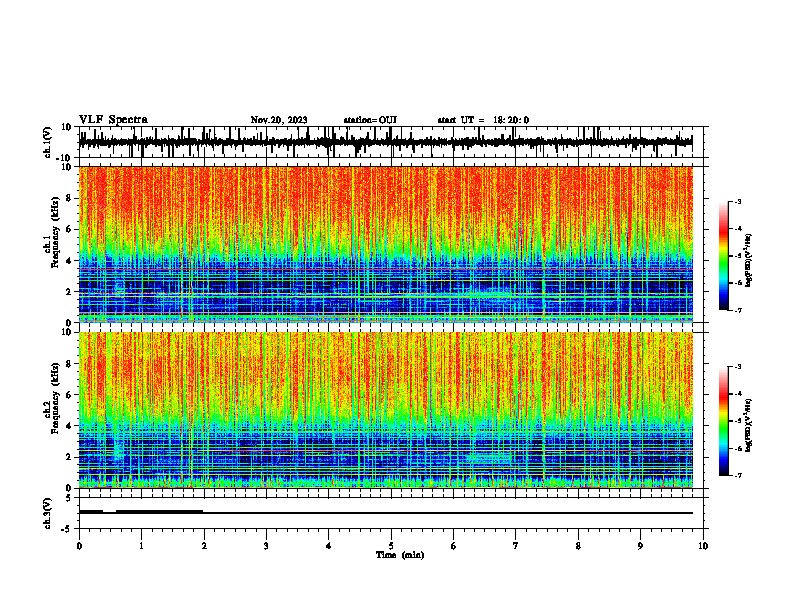Image resolution: width=792 pixels, height=612 pixels.
Task: Click the ch.1 frequency tick label "6"
Action: click(x=69, y=229)
